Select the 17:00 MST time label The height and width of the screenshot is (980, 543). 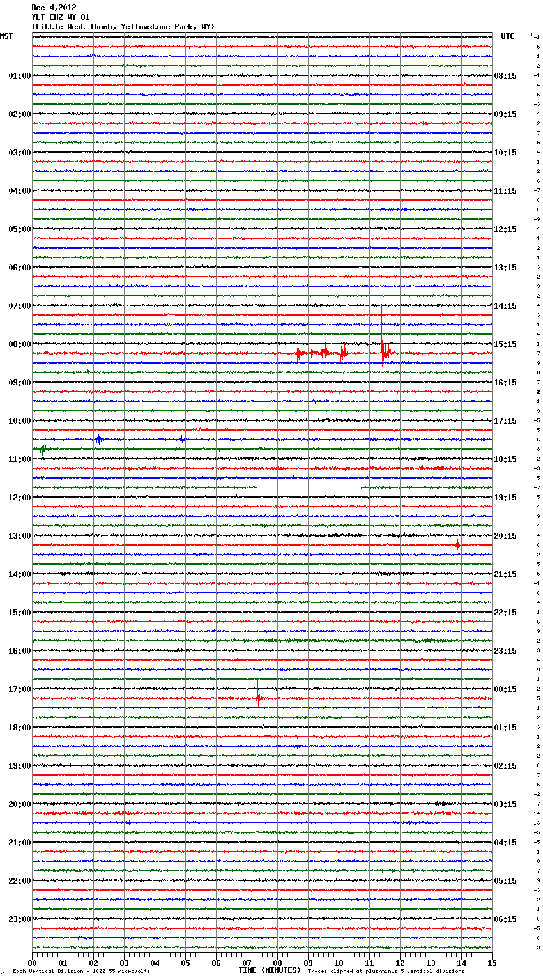pyautogui.click(x=19, y=689)
